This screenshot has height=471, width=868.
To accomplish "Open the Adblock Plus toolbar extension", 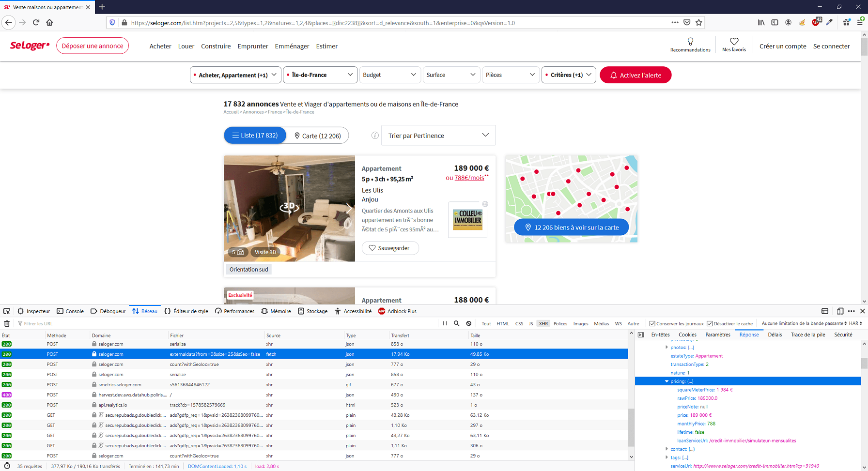I will 816,22.
